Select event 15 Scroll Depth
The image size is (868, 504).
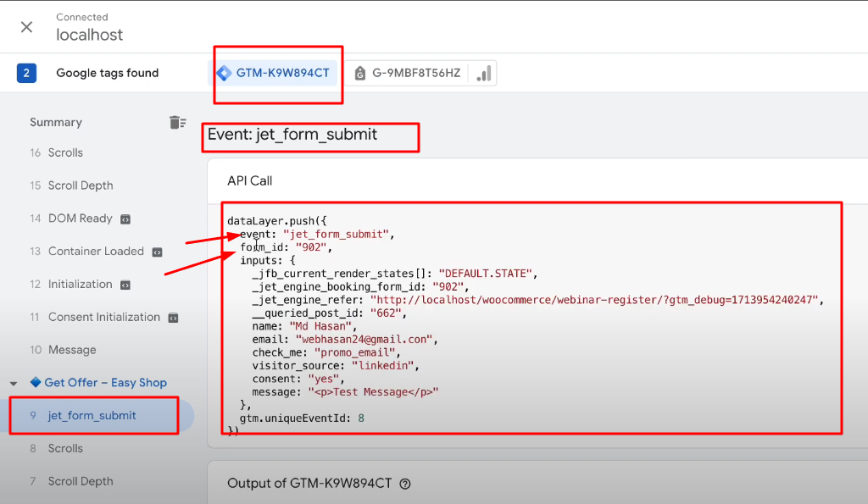[x=71, y=186]
